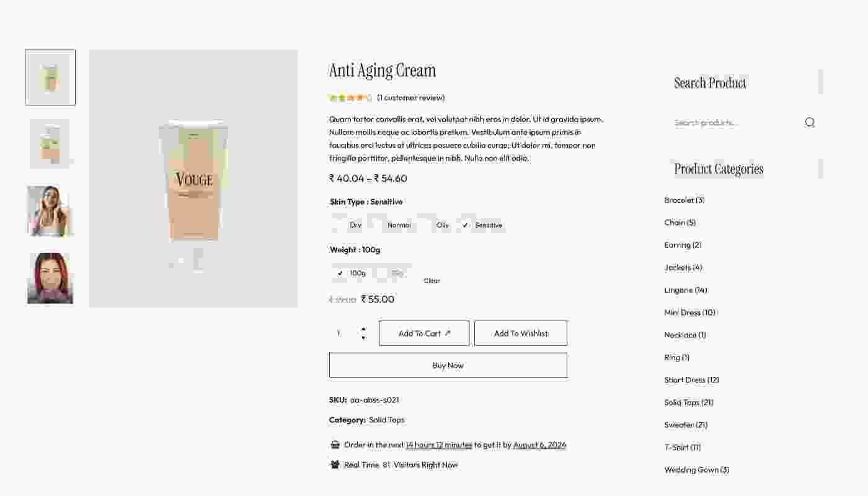Click the second product thumbnail
868x496 pixels.
[50, 144]
